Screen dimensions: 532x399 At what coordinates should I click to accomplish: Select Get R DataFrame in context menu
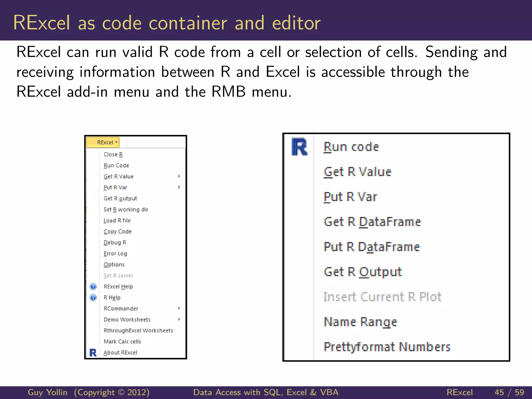pyautogui.click(x=372, y=222)
